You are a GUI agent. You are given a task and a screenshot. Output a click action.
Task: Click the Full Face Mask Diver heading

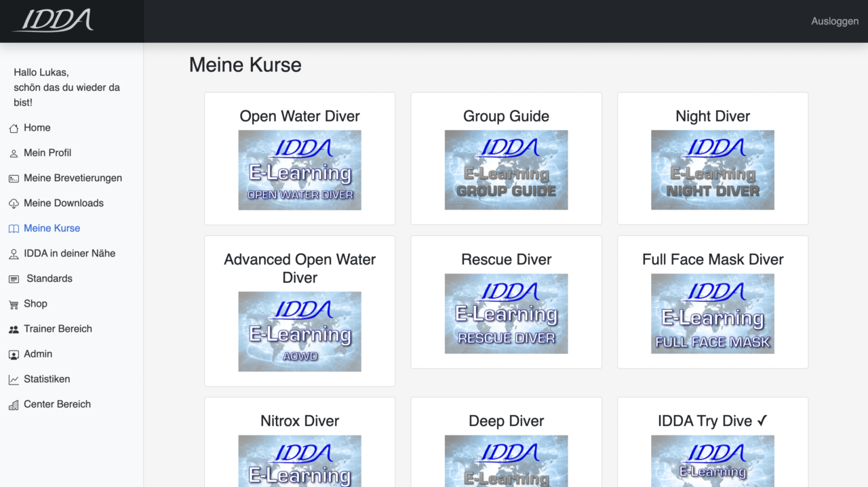pyautogui.click(x=712, y=260)
